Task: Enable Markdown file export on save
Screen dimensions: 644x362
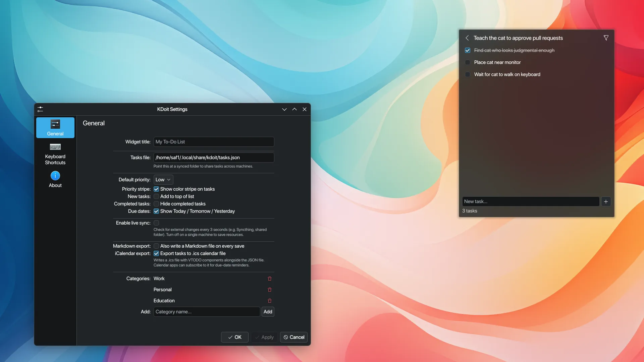Action: tap(156, 246)
